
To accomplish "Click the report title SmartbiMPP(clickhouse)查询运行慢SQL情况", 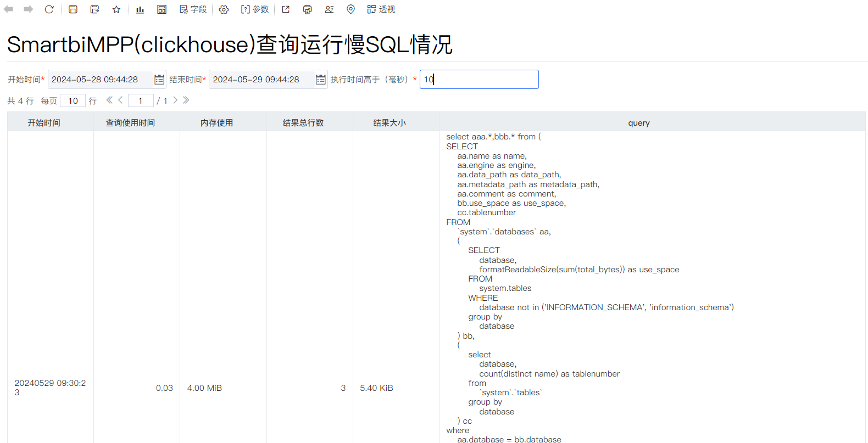I will [230, 44].
